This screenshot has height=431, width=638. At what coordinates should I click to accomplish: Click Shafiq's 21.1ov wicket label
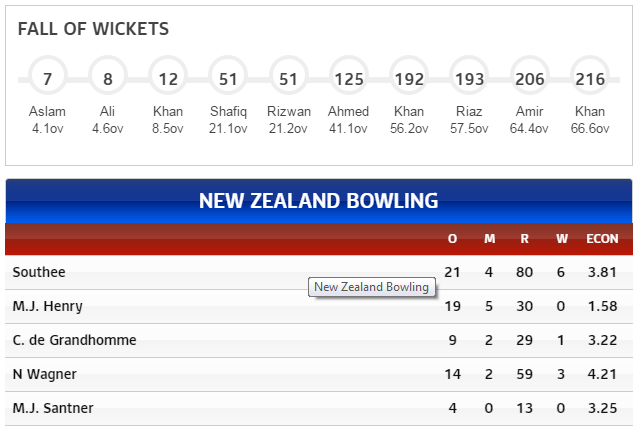228,129
